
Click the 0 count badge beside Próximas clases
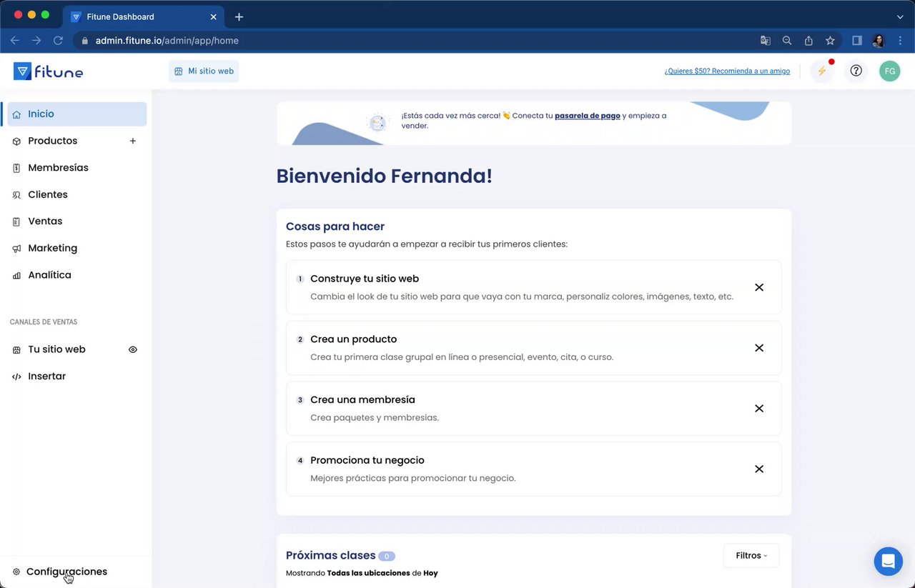[387, 556]
